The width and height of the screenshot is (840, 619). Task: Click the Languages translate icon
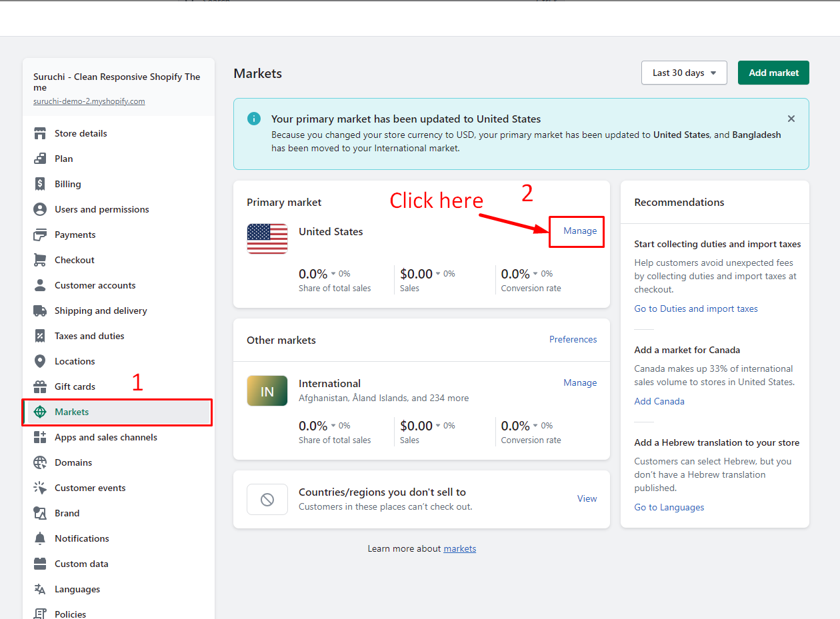click(40, 589)
